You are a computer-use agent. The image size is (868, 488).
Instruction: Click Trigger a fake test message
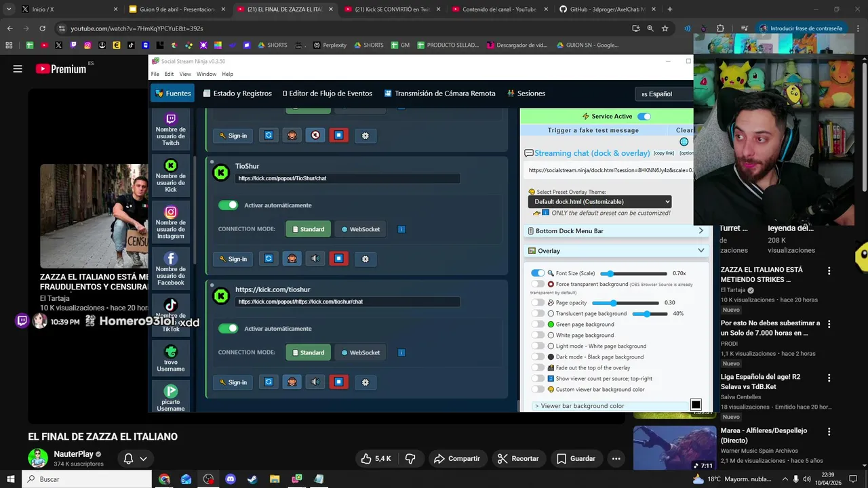click(x=593, y=130)
